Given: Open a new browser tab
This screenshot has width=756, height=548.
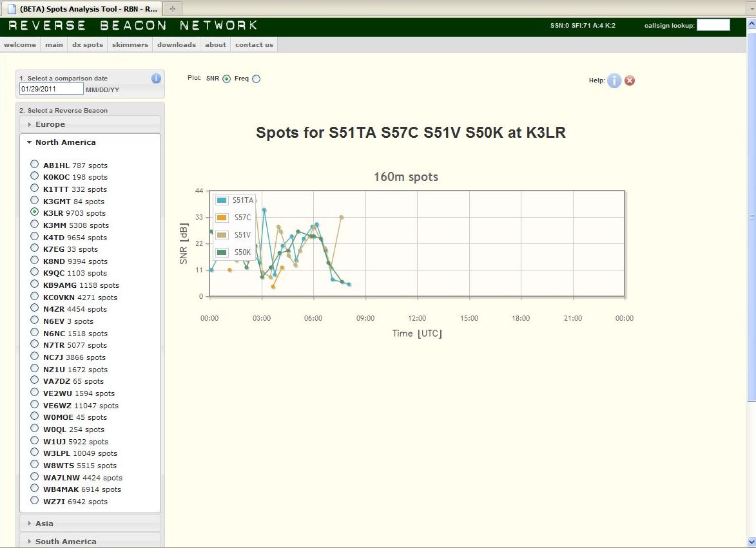Looking at the screenshot, I should click(173, 8).
